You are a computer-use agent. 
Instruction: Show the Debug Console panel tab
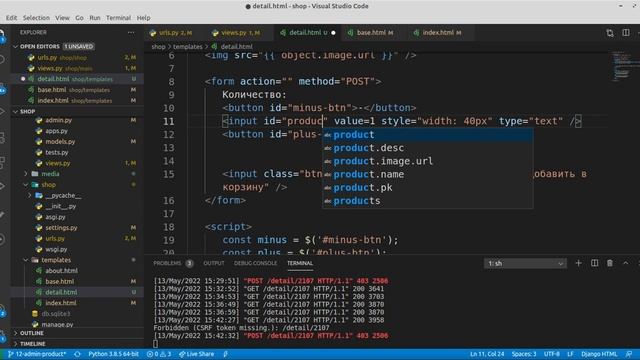click(256, 263)
